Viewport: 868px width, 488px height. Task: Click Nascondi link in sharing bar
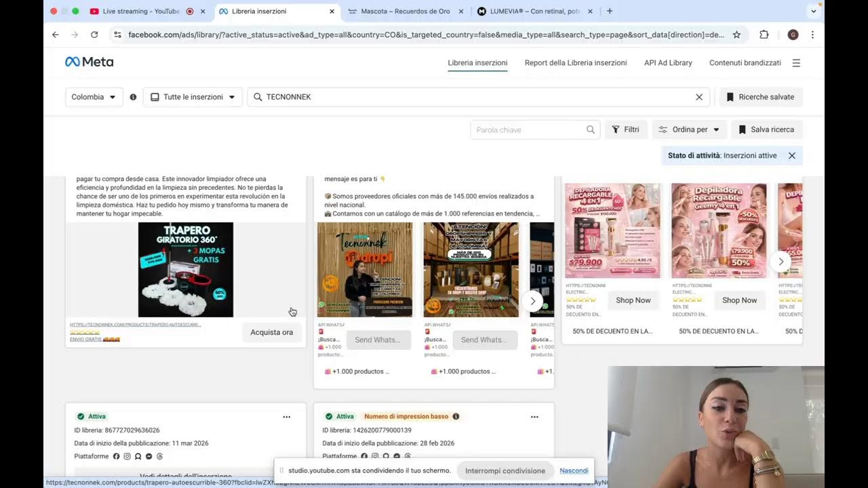pos(574,470)
